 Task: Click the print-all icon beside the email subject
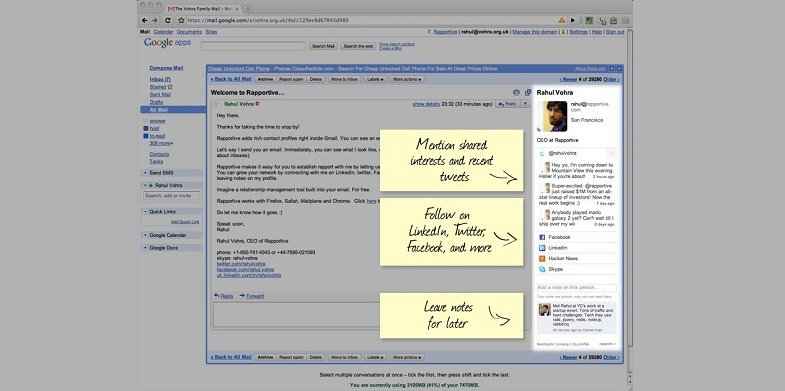(x=517, y=93)
